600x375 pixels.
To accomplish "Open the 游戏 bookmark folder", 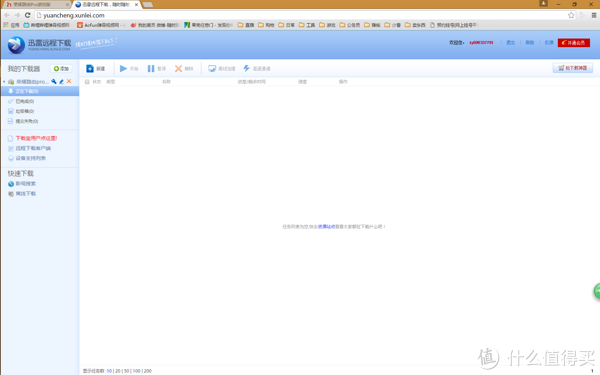I will (327, 25).
